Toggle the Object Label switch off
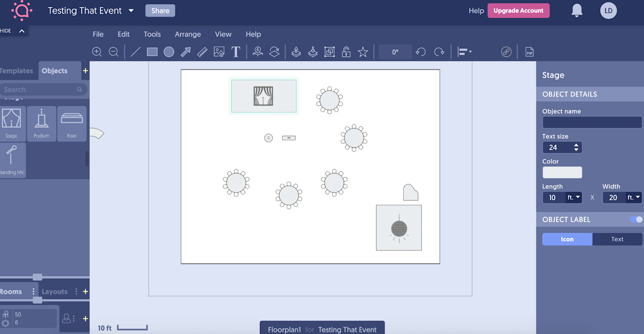 [x=635, y=220]
